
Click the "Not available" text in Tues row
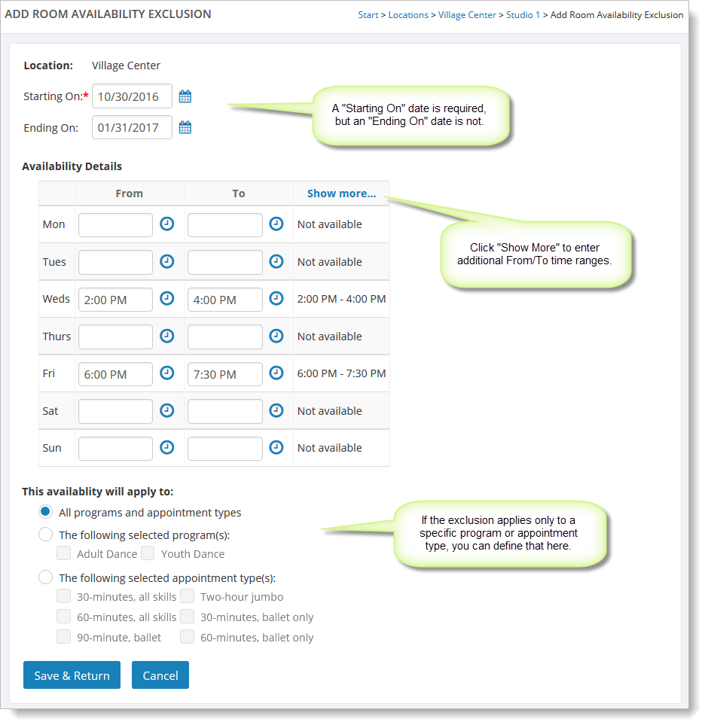coord(329,262)
